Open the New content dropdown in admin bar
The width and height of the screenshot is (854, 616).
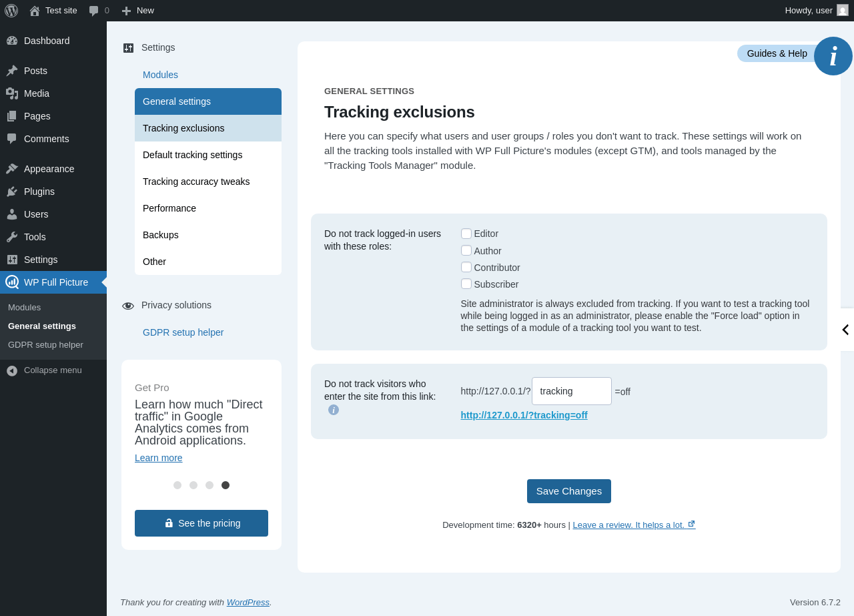(137, 11)
